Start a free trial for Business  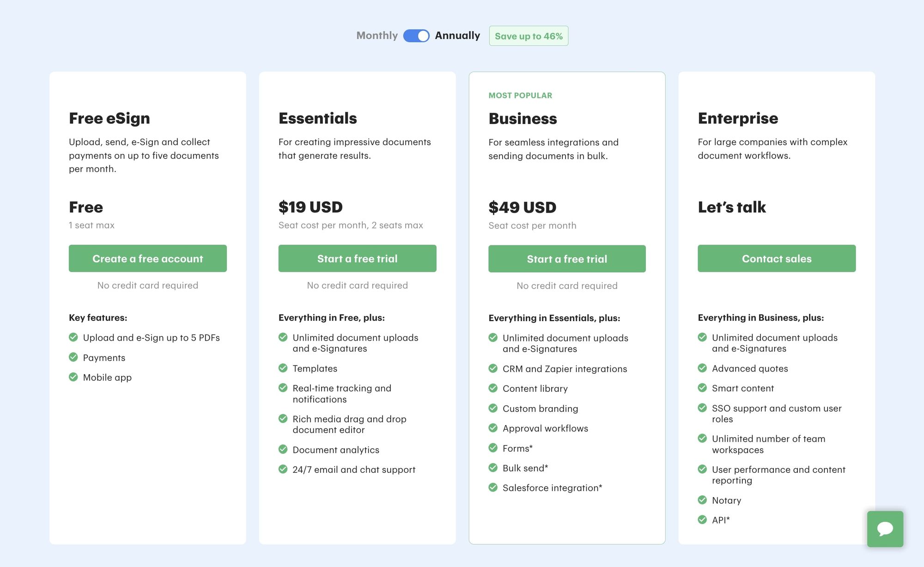click(567, 259)
